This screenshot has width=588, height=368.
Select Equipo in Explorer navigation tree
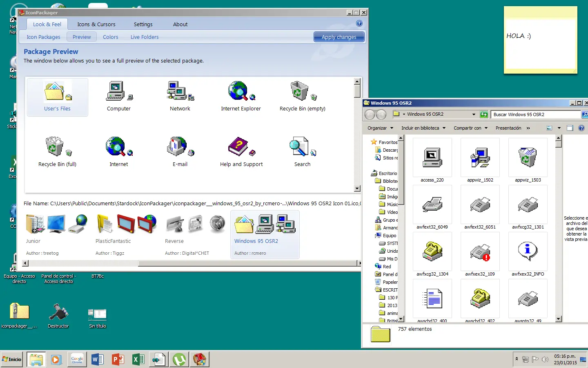[x=386, y=236]
